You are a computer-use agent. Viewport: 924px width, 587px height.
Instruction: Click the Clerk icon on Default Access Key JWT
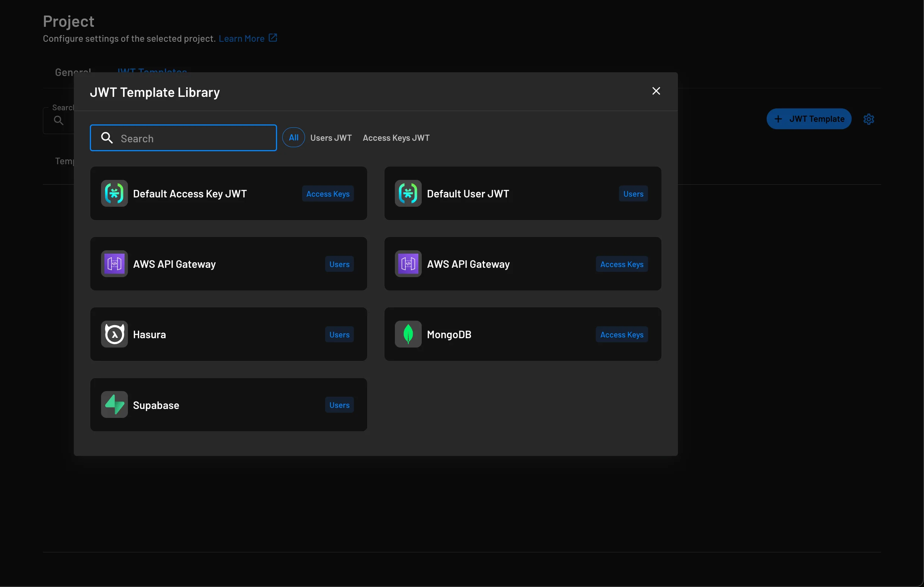tap(114, 193)
